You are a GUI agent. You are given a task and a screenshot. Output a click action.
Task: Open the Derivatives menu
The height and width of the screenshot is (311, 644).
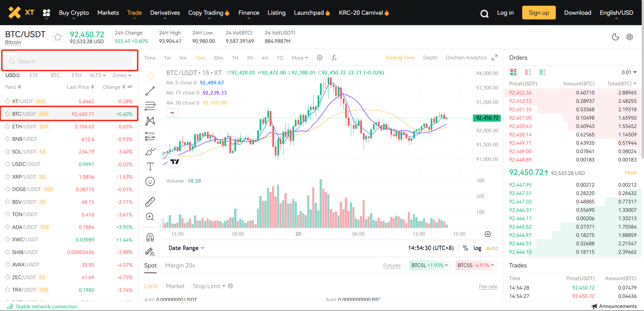[165, 13]
